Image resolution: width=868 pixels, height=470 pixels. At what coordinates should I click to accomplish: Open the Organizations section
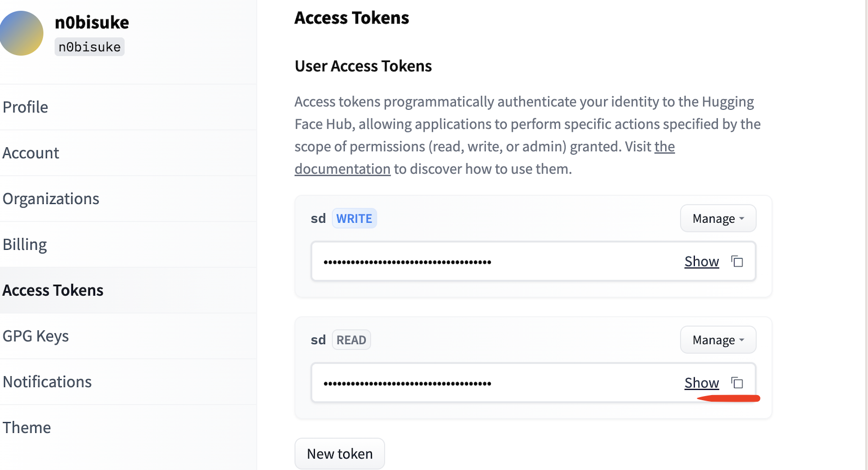tap(51, 199)
